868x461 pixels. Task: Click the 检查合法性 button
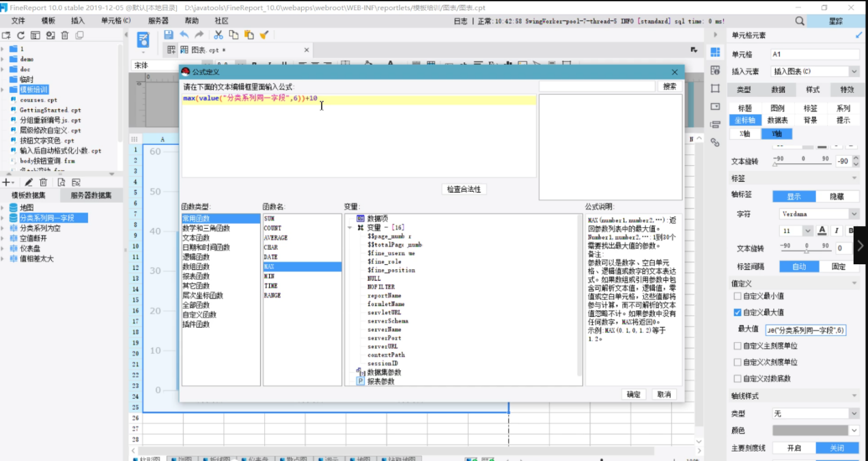coord(464,189)
